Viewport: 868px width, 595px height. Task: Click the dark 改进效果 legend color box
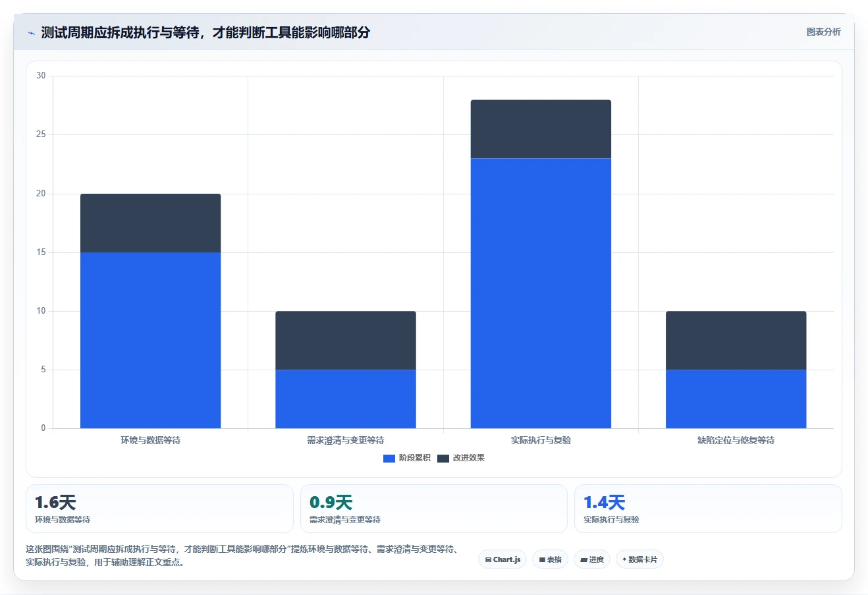[443, 458]
